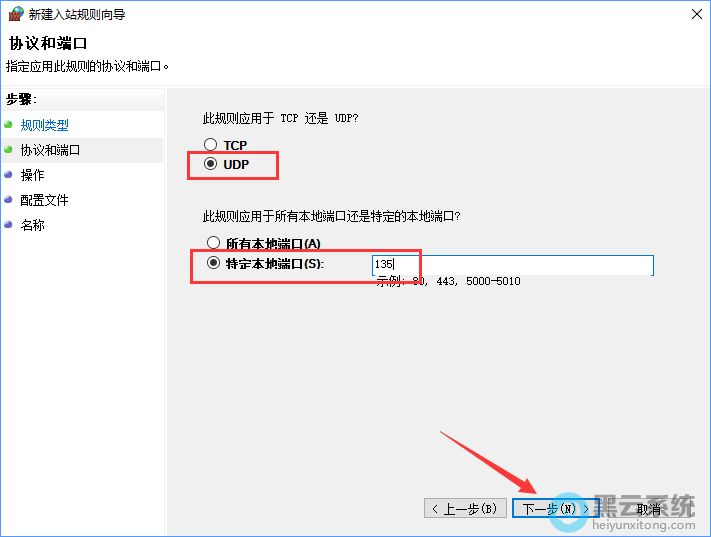Select the TCP protocol radio button
This screenshot has height=537, width=711.
(210, 145)
